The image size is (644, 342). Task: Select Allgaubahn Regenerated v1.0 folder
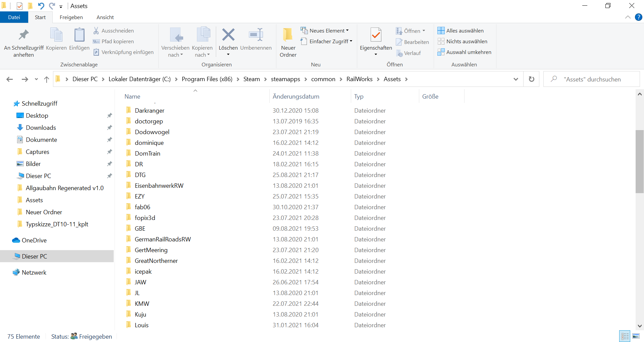click(x=64, y=188)
